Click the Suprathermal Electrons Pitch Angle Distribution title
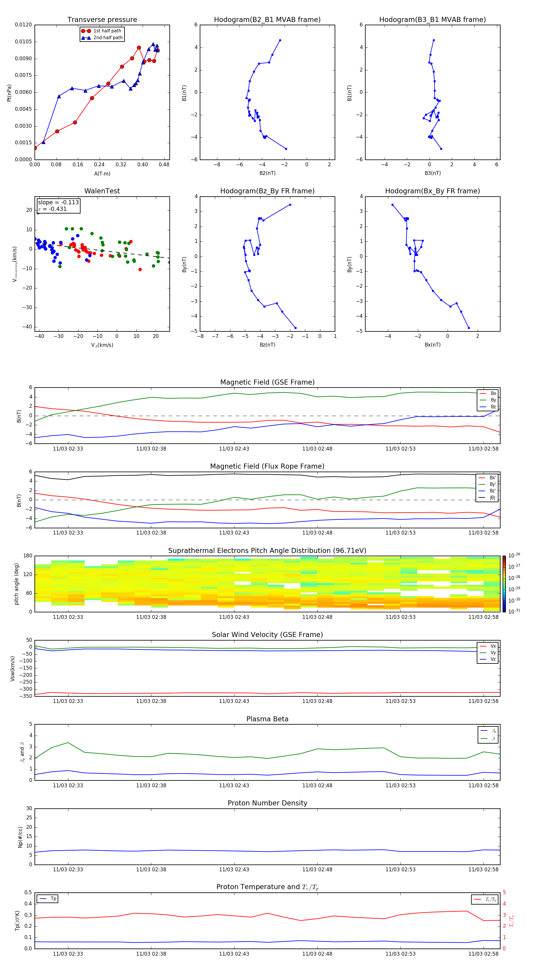The height and width of the screenshot is (980, 535). click(x=267, y=551)
